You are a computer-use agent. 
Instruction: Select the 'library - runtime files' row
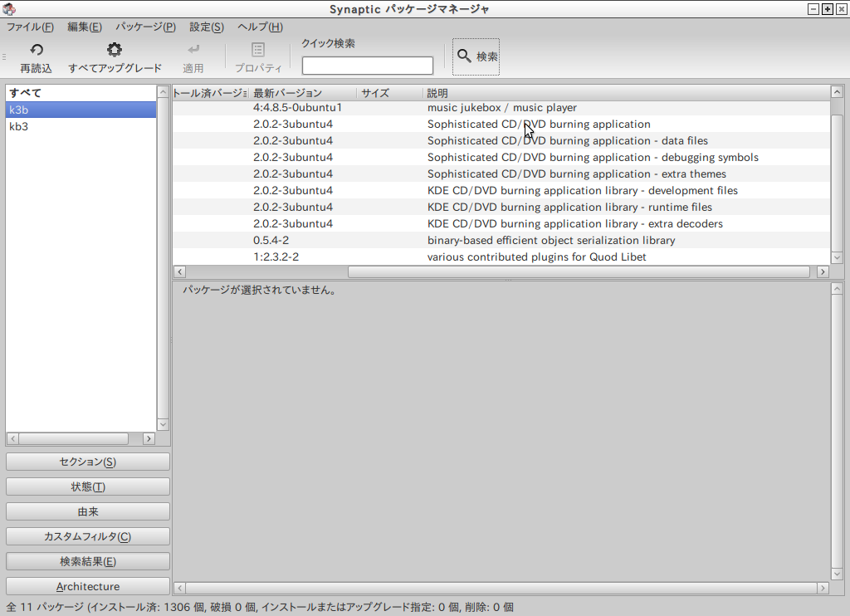(x=501, y=208)
